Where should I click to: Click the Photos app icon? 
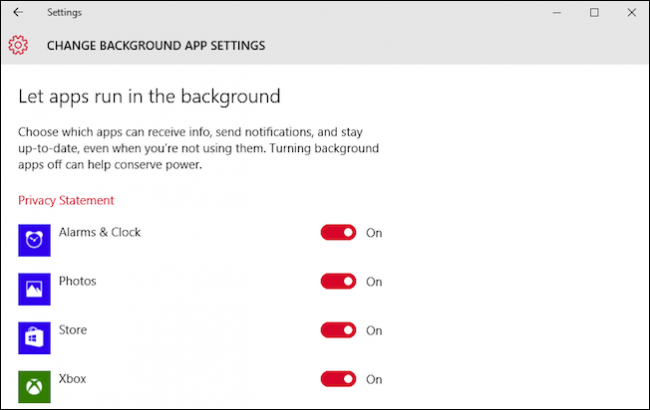click(34, 289)
